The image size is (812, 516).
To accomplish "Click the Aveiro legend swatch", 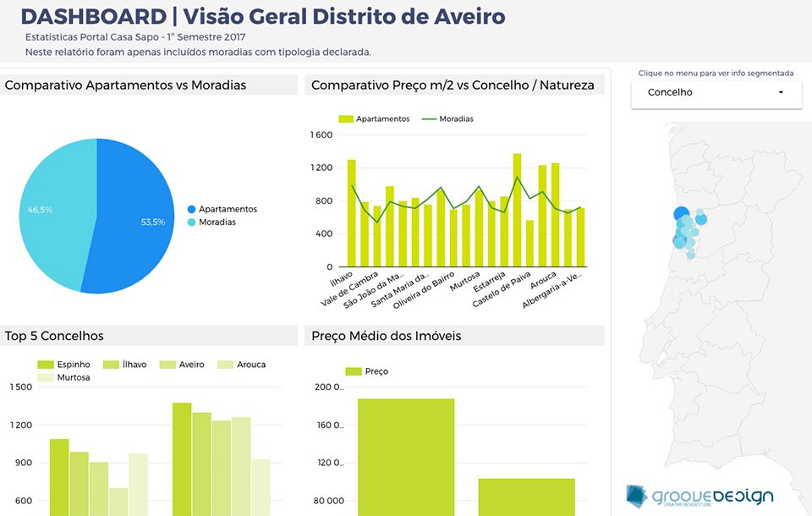I will pos(167,365).
